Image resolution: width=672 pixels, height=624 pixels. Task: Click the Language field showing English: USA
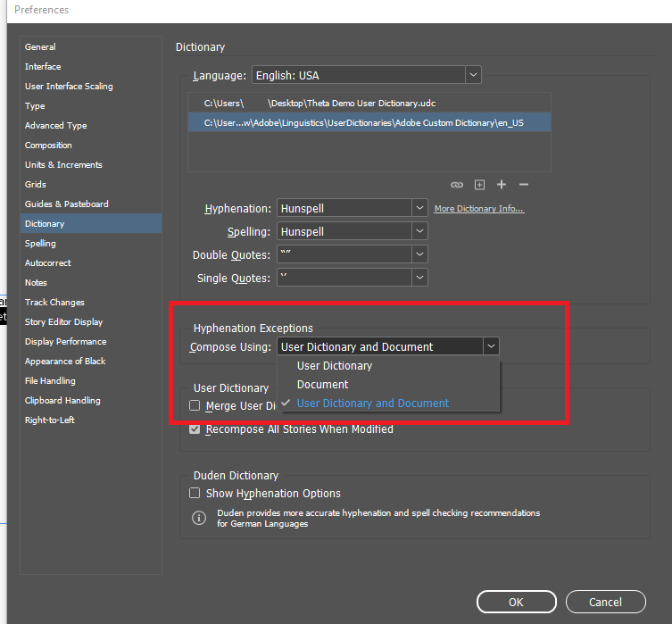359,75
